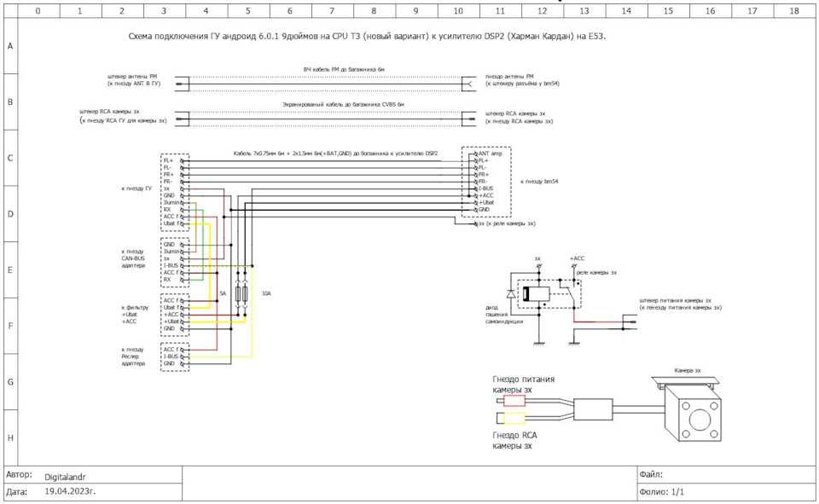Click the red camera power socket drawing
The image size is (819, 504).
click(x=511, y=401)
